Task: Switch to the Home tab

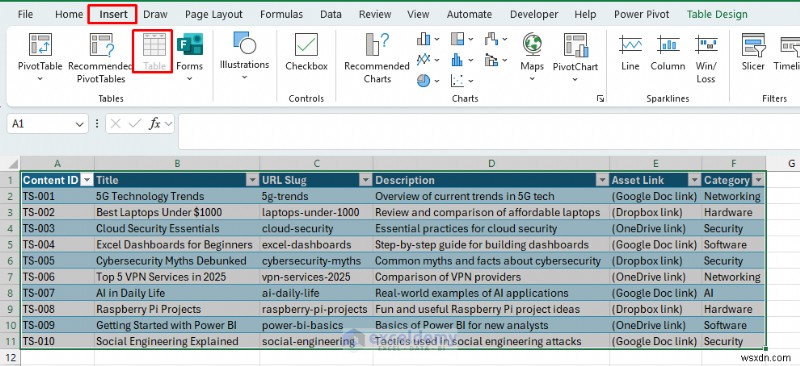Action: 68,14
